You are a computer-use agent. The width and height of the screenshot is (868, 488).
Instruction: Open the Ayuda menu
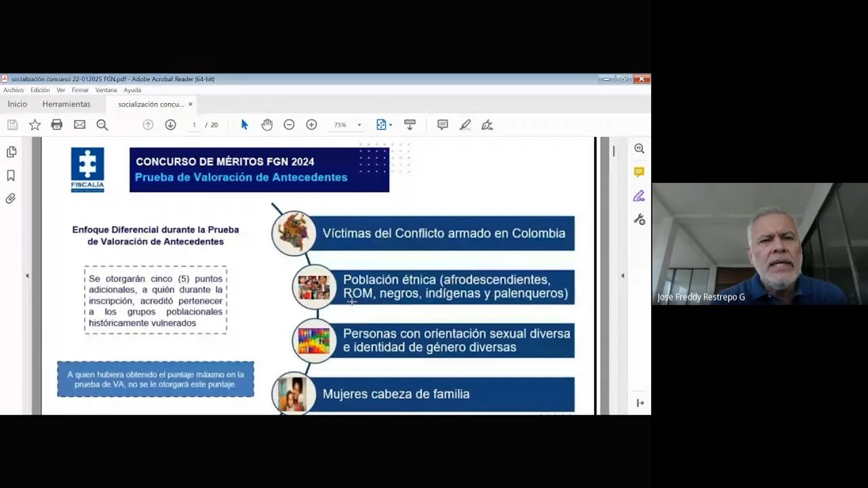pos(132,90)
